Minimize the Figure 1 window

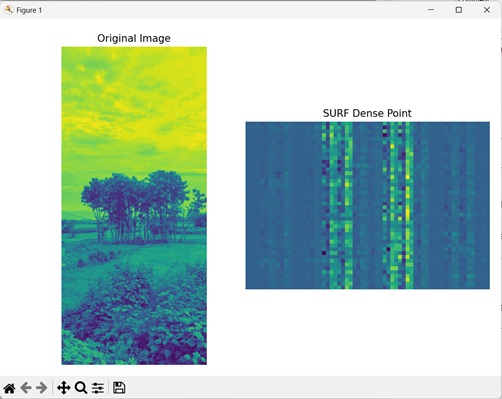point(431,10)
